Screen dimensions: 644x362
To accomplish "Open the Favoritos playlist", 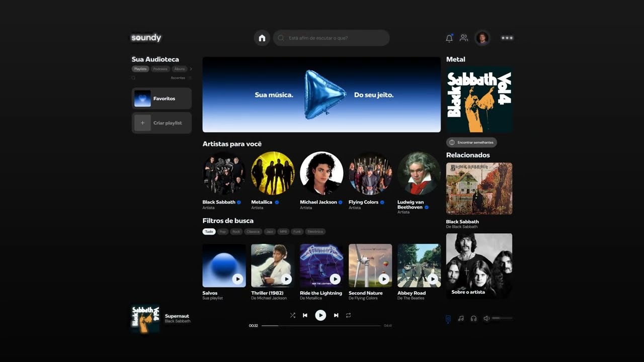I will [162, 99].
